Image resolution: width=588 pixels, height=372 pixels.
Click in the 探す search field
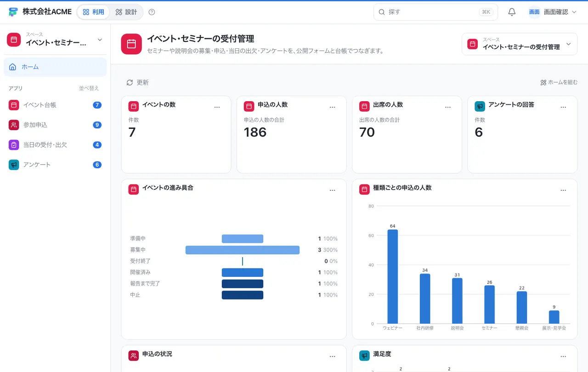tap(435, 12)
